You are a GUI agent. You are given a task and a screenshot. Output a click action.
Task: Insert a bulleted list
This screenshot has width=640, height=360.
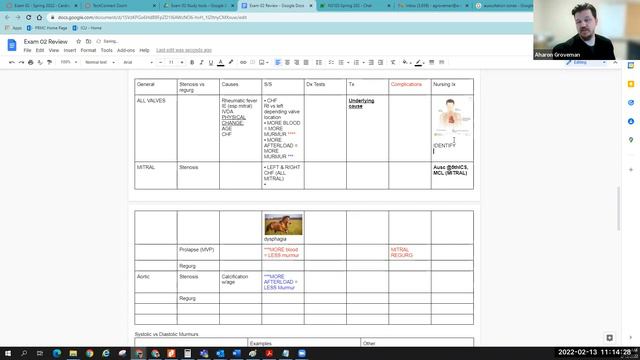coord(341,62)
